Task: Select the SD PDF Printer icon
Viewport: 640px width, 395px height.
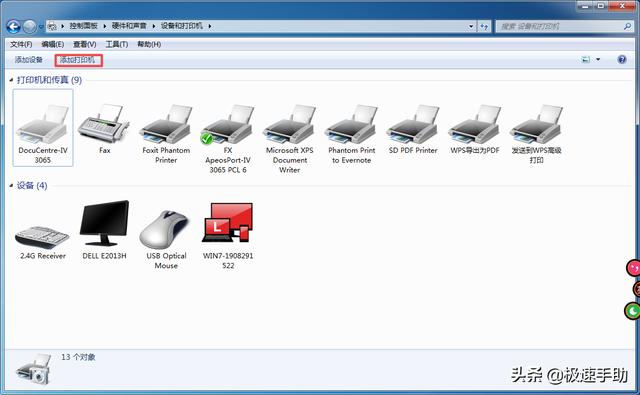Action: click(x=413, y=124)
